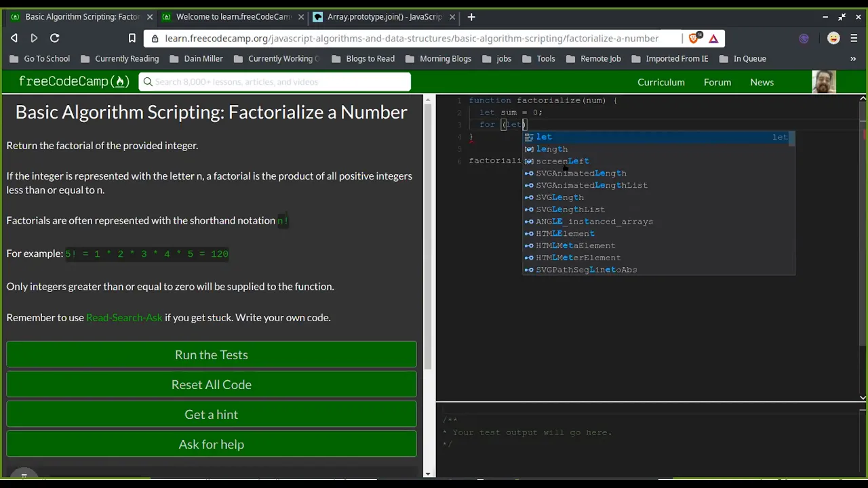Screen dimensions: 868x488
Task: Close the Basic Algorithm Scripting tab
Action: 150,17
